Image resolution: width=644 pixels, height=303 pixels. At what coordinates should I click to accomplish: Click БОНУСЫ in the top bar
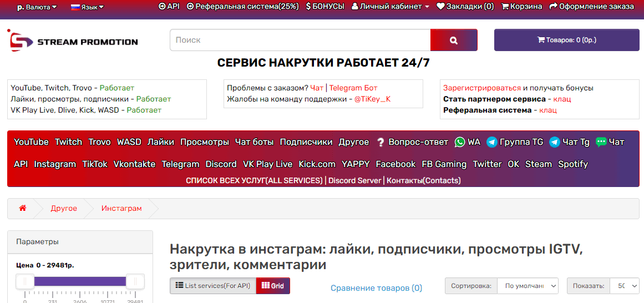click(x=325, y=7)
